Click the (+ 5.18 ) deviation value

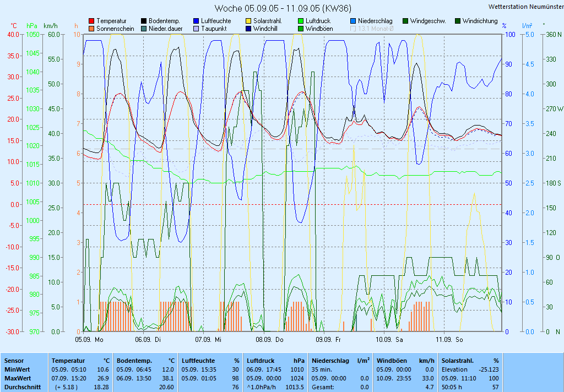(x=66, y=388)
